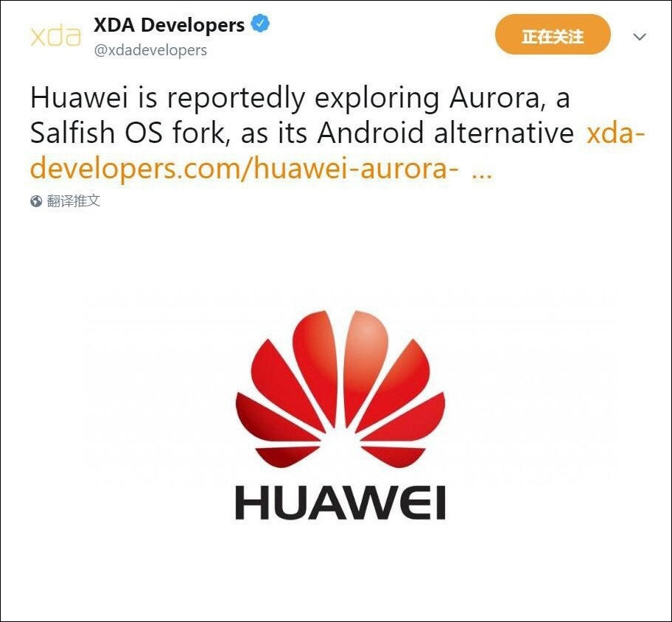
Task: Expand the chevron menu beside the follow button
Action: coord(640,37)
